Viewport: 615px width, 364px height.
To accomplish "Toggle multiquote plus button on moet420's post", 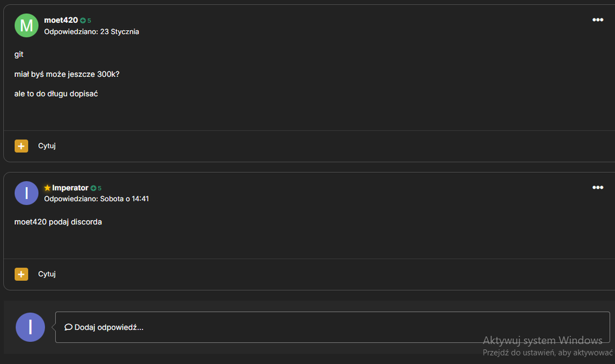I will [21, 146].
